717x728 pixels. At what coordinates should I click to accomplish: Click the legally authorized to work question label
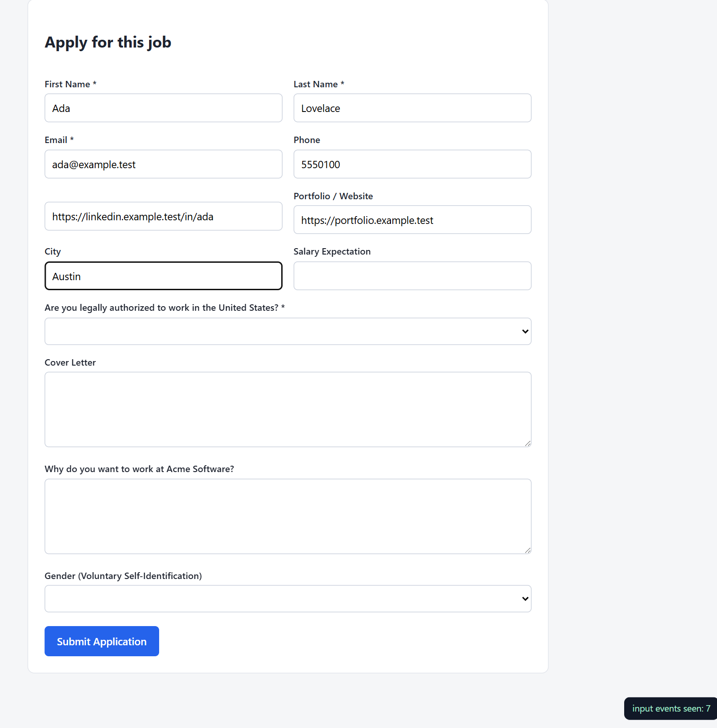pos(165,308)
